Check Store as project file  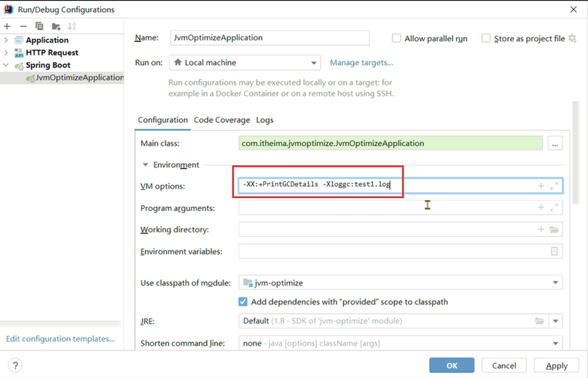pos(486,38)
